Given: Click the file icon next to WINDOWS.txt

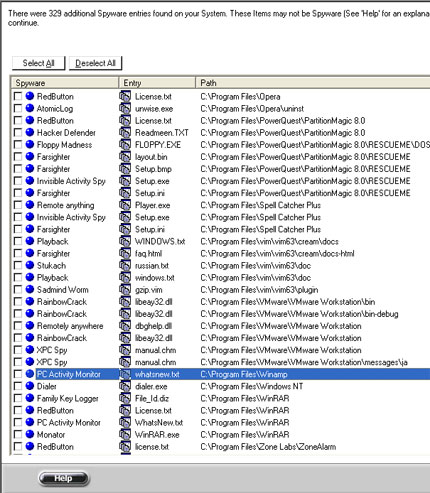Looking at the screenshot, I should pyautogui.click(x=125, y=241).
